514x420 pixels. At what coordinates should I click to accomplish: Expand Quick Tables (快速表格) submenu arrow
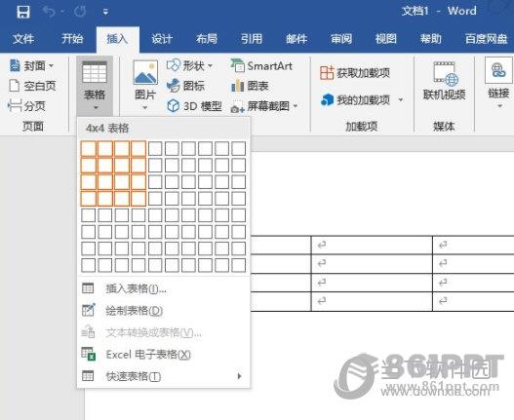239,376
